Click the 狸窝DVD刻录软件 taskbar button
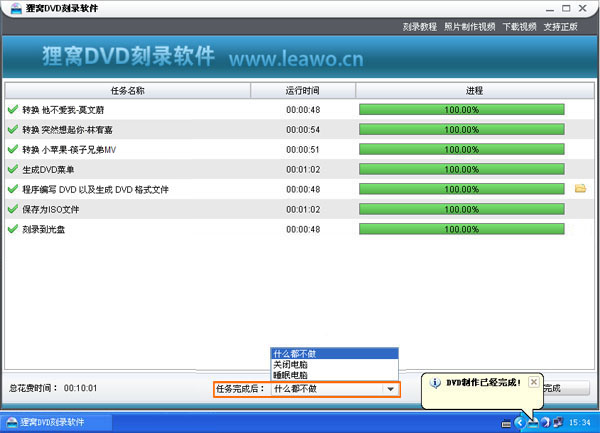The height and width of the screenshot is (433, 600). tap(57, 422)
